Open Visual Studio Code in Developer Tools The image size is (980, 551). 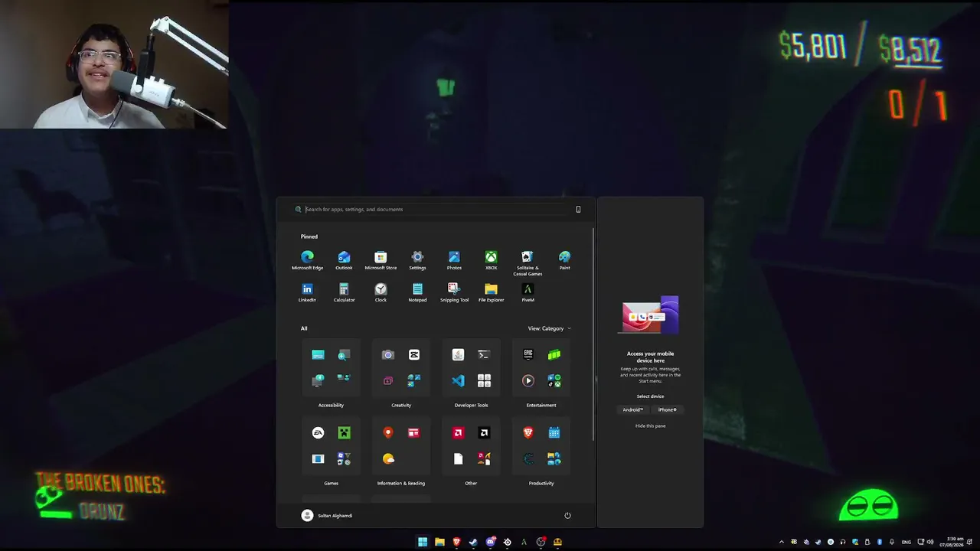(x=458, y=380)
